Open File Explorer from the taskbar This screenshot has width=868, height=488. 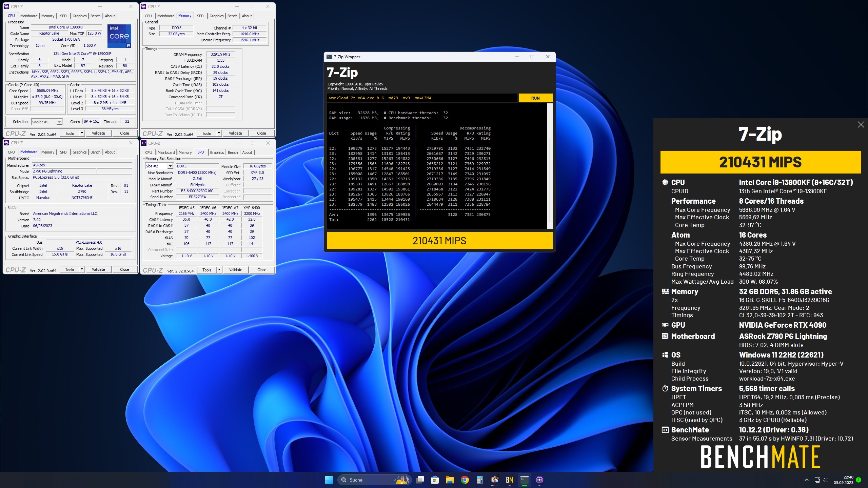(450, 480)
